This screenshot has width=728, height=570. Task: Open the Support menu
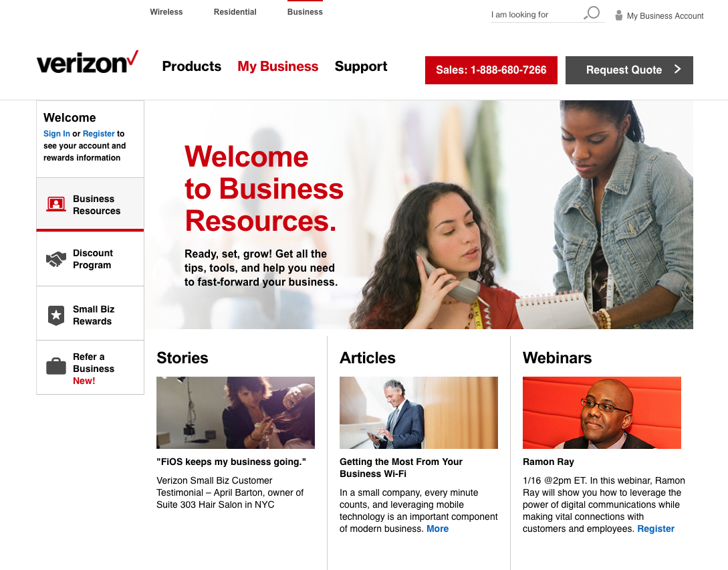pos(361,66)
